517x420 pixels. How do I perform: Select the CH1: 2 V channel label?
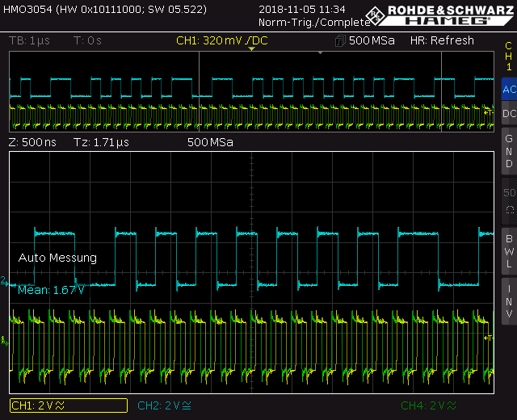click(x=69, y=405)
